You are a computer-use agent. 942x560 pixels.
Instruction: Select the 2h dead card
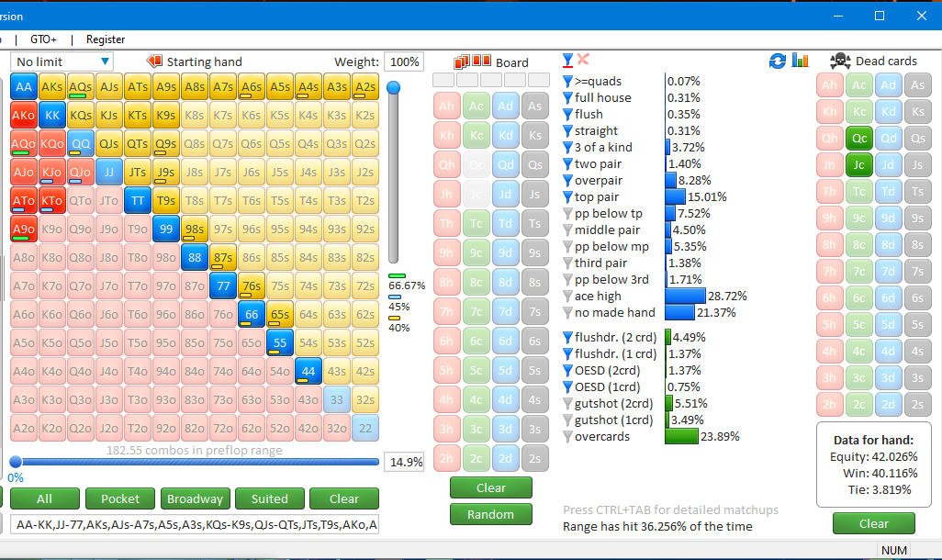coord(830,404)
